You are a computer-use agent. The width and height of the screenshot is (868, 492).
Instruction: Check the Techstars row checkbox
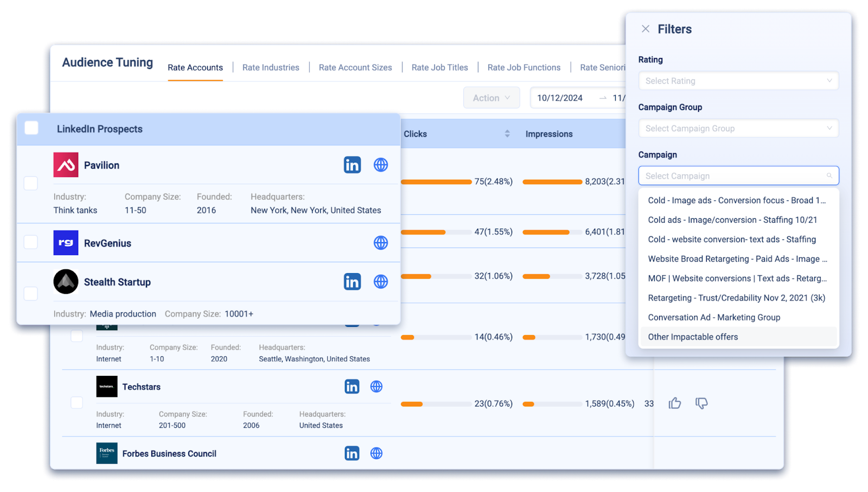click(77, 403)
